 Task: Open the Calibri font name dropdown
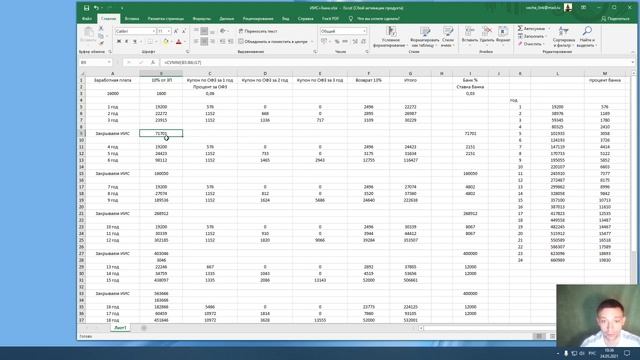[154, 31]
